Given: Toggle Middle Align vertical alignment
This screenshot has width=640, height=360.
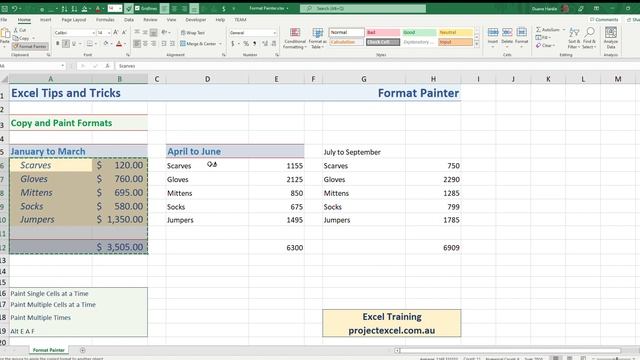Looking at the screenshot, I should tap(145, 33).
